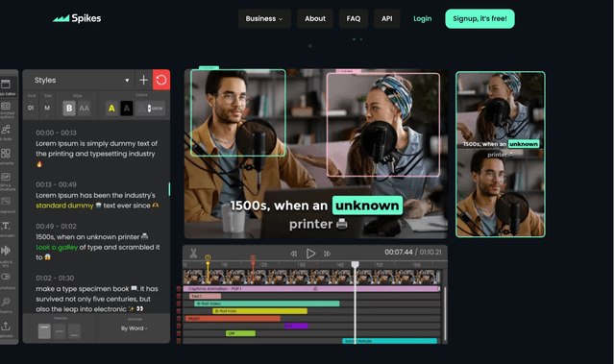Play the video preview
This screenshot has height=364, width=615.
click(x=310, y=254)
